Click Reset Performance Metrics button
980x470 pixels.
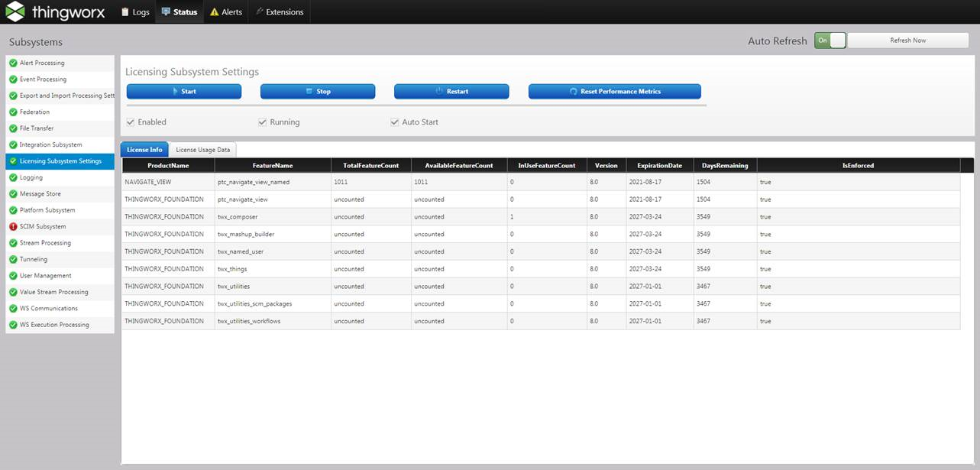click(615, 92)
